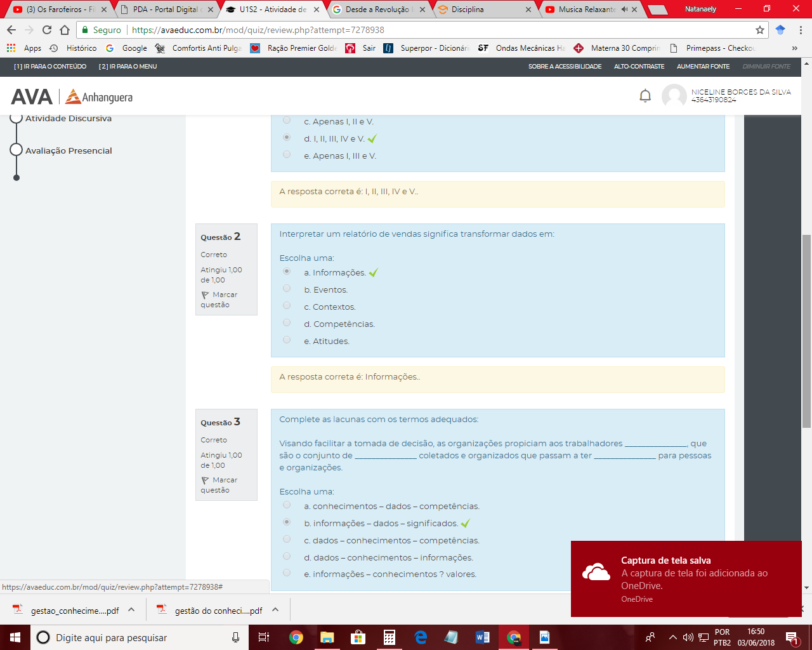Screen dimensions: 812x650
Task: Bookmark page with the star icon
Action: point(760,30)
